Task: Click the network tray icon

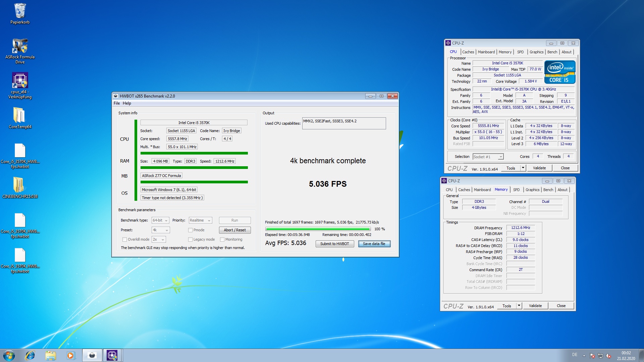Action: point(600,356)
